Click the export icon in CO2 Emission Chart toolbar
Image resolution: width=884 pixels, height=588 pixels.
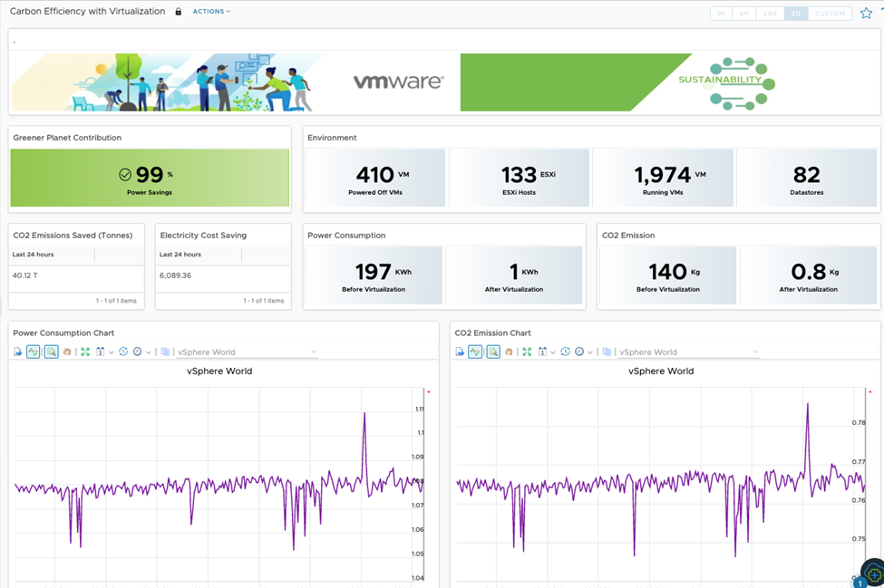coord(459,352)
